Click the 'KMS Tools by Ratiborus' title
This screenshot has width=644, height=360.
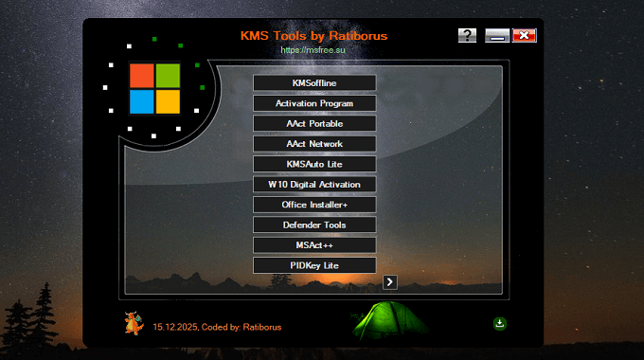(x=313, y=36)
